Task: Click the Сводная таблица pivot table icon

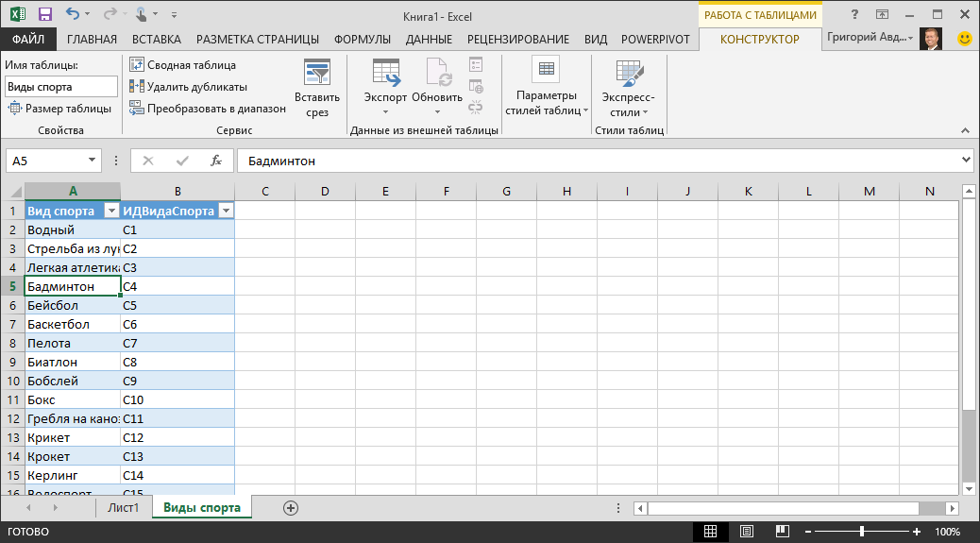Action: pos(137,65)
